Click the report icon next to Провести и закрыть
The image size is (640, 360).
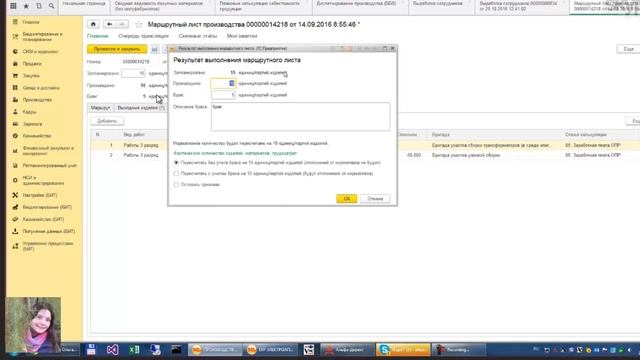155,49
